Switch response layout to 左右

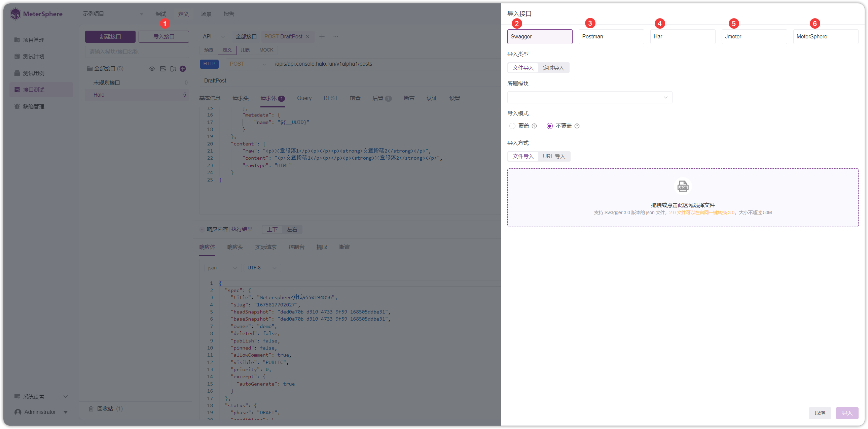tap(292, 230)
